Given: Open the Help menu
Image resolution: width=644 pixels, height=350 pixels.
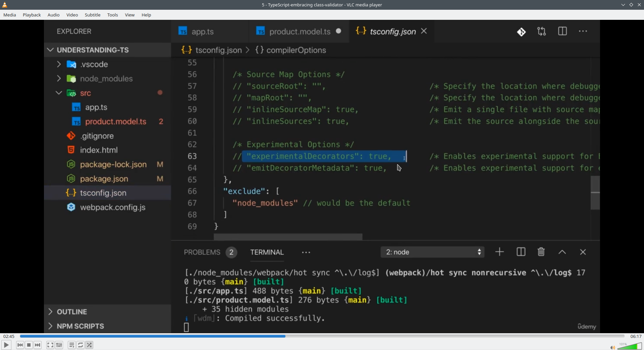Looking at the screenshot, I should [x=147, y=15].
